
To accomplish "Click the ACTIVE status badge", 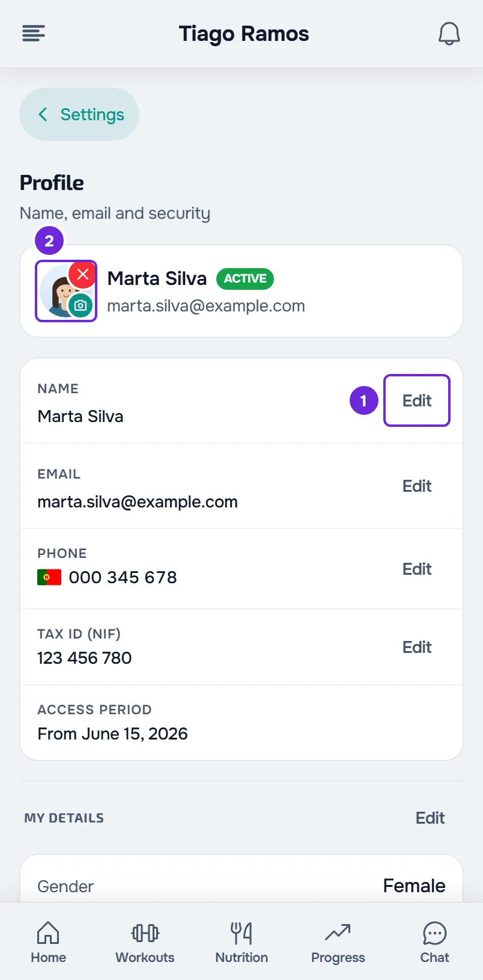I will [245, 278].
